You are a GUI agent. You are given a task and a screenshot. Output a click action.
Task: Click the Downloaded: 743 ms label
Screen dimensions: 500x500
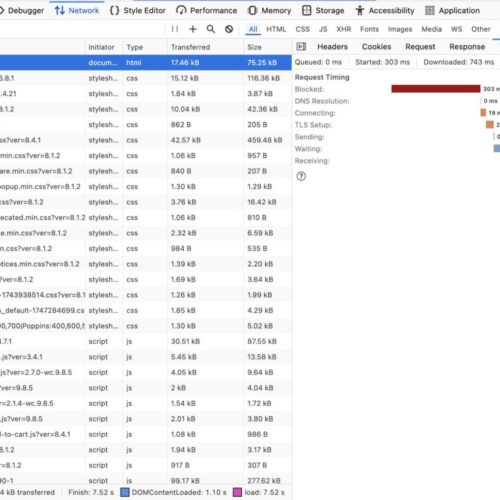(459, 62)
